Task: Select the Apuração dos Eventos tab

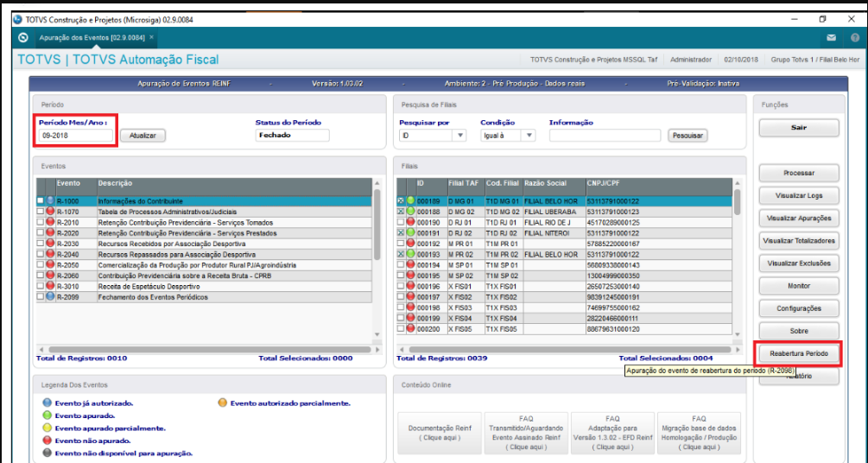Action: pyautogui.click(x=92, y=38)
